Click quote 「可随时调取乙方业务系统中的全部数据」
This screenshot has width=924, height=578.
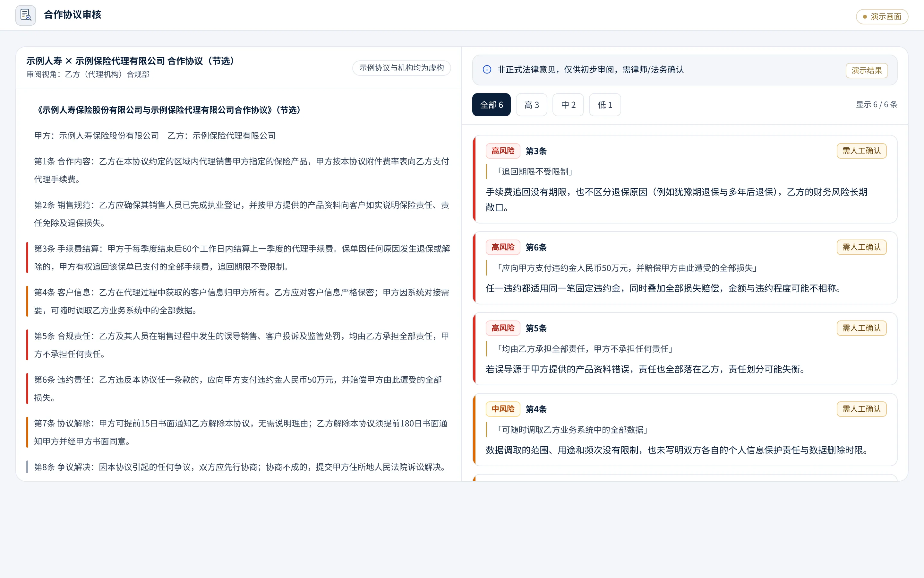[573, 430]
